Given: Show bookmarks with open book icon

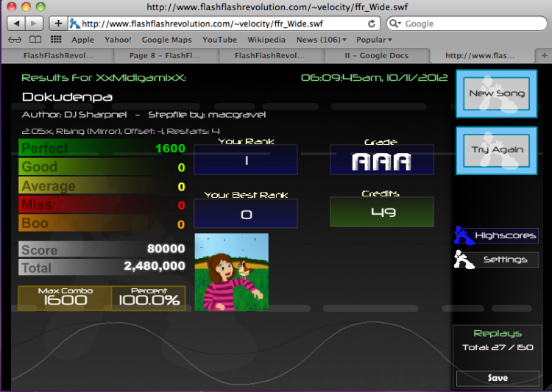Looking at the screenshot, I should click(35, 40).
